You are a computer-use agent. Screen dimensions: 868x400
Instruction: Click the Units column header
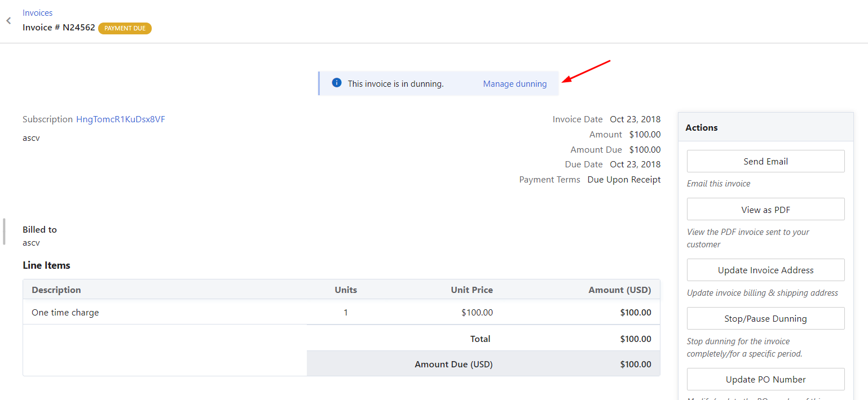tap(346, 290)
